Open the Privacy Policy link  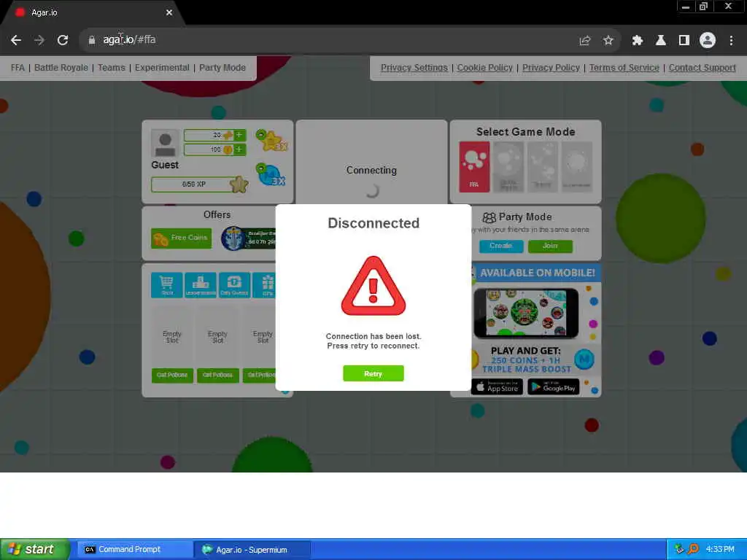551,68
